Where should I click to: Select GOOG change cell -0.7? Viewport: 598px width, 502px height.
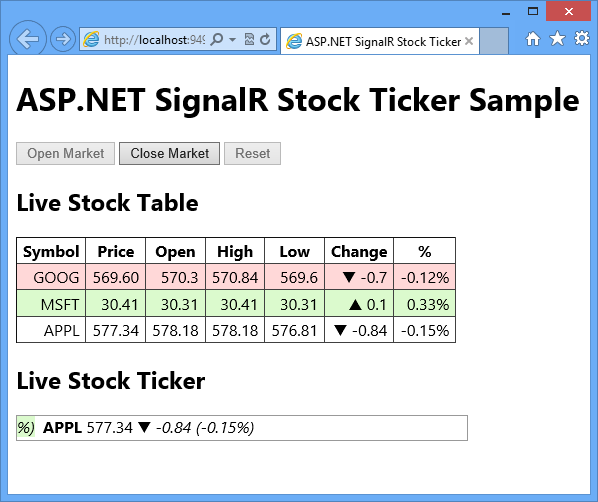pos(359,277)
